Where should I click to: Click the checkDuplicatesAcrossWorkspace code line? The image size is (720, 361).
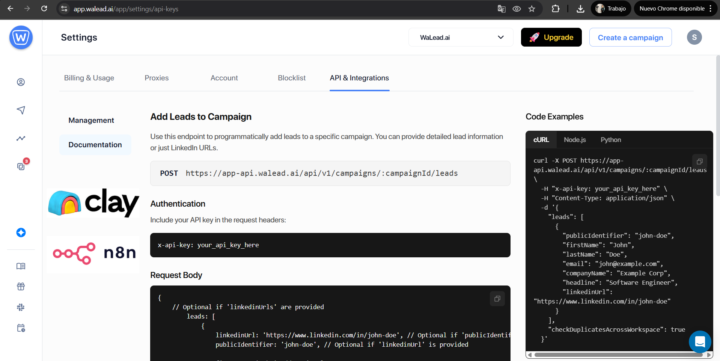coord(616,329)
